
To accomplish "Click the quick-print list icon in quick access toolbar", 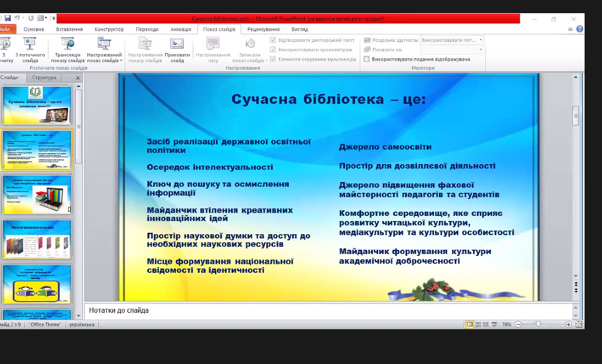I will [40, 18].
